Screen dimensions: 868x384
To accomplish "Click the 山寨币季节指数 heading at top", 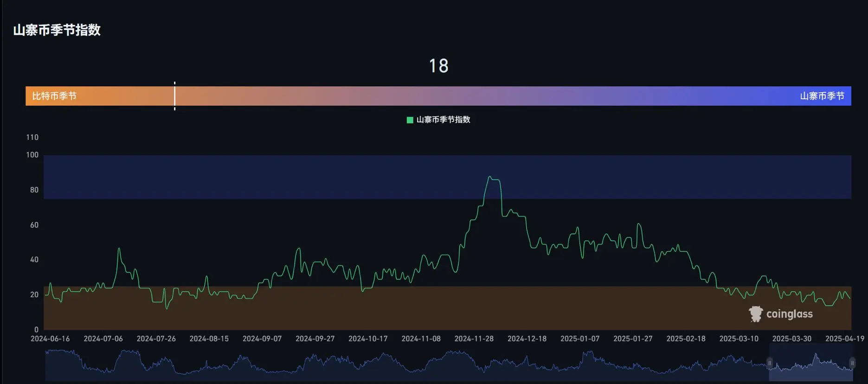I will click(x=57, y=30).
